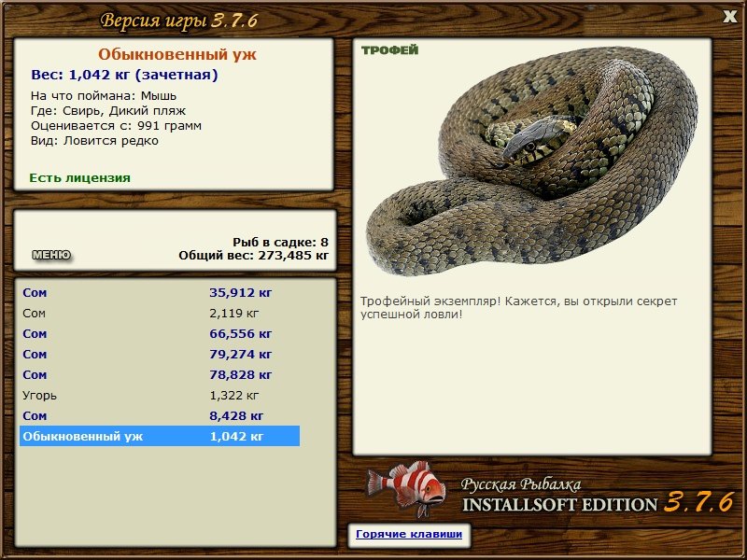747x560 pixels.
Task: Open the Горячие клавиши link
Action: [409, 534]
